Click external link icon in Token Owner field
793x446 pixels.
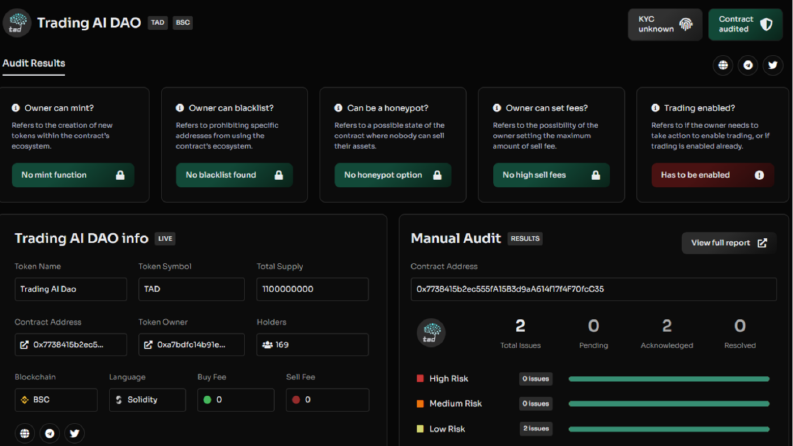pyautogui.click(x=148, y=345)
